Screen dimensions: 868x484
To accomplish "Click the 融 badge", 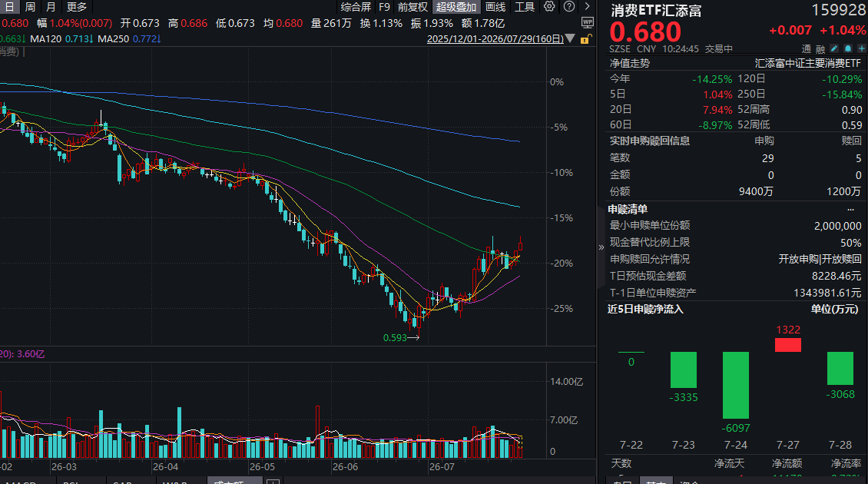I will (x=820, y=48).
